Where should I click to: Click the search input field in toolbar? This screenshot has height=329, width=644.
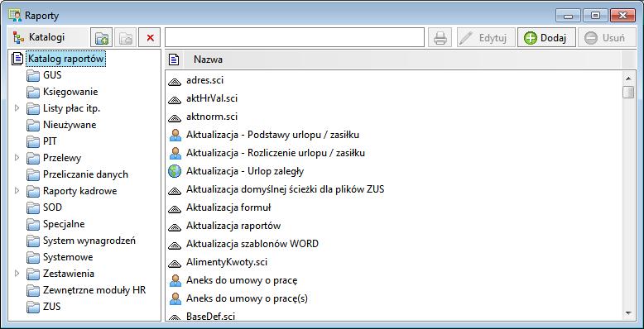pos(295,38)
